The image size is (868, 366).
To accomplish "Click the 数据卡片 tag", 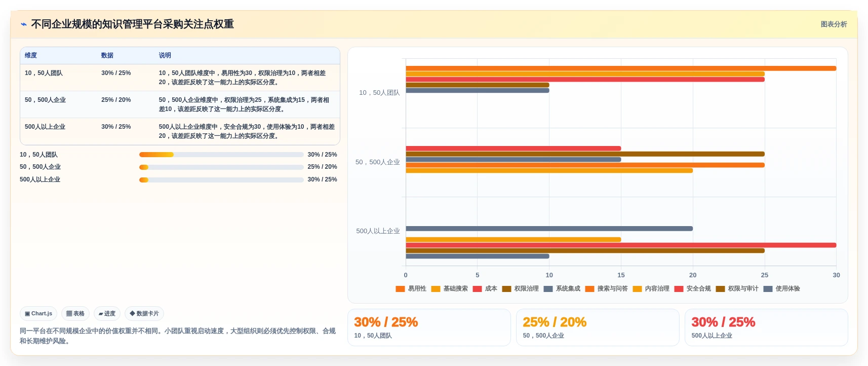I will pos(144,314).
